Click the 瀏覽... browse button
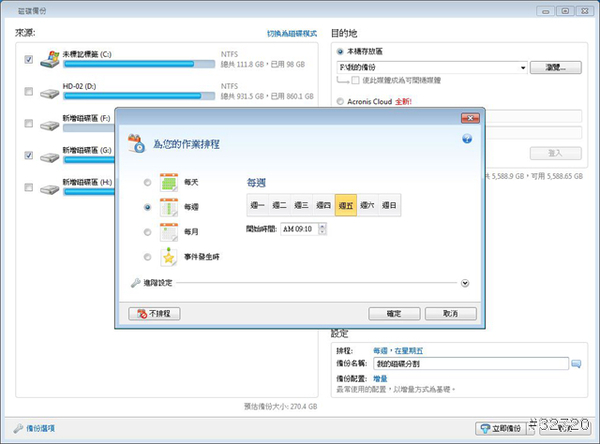This screenshot has width=600, height=444. tap(556, 68)
